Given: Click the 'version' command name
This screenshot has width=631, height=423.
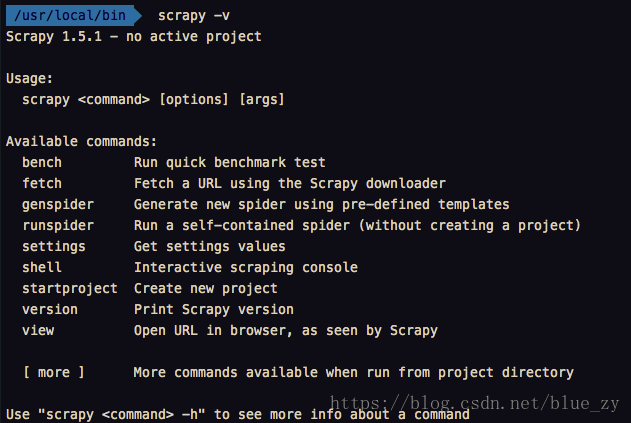Looking at the screenshot, I should [50, 310].
